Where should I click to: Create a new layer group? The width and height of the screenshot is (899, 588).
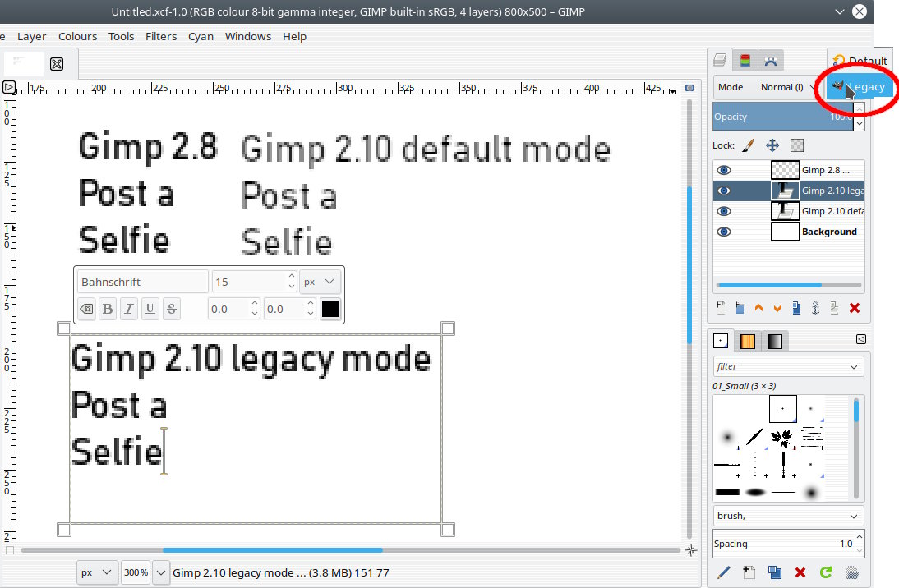pyautogui.click(x=740, y=308)
